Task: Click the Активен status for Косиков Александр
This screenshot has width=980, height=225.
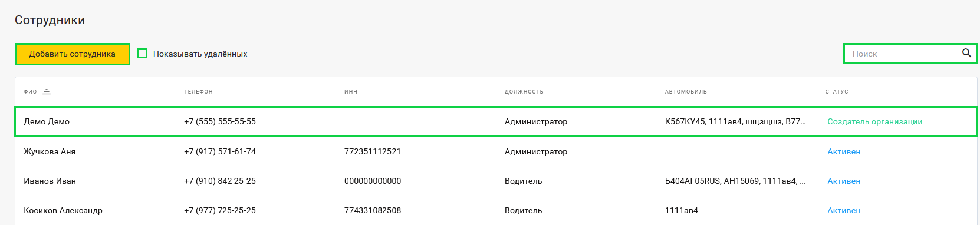Action: (x=844, y=210)
